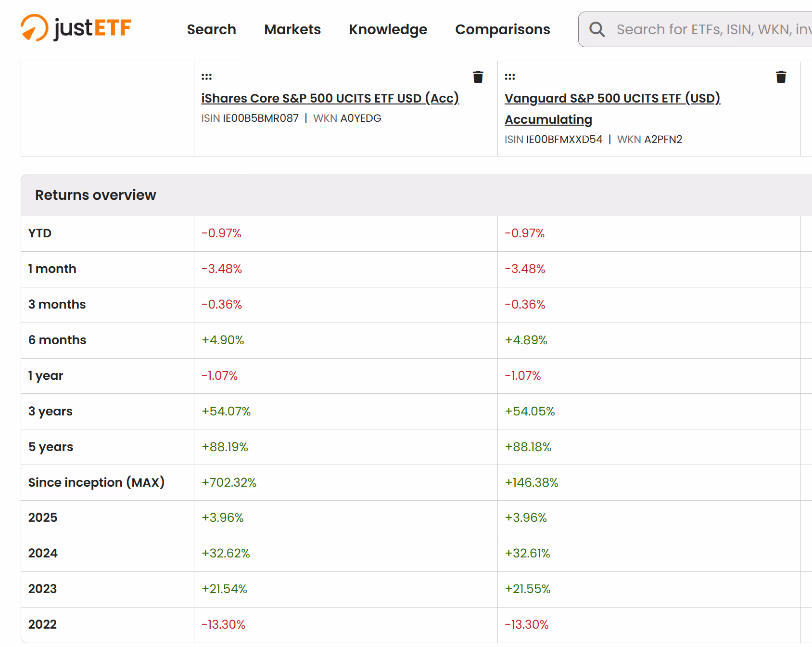Click the 1 year row label
The width and height of the screenshot is (812, 647).
point(46,376)
